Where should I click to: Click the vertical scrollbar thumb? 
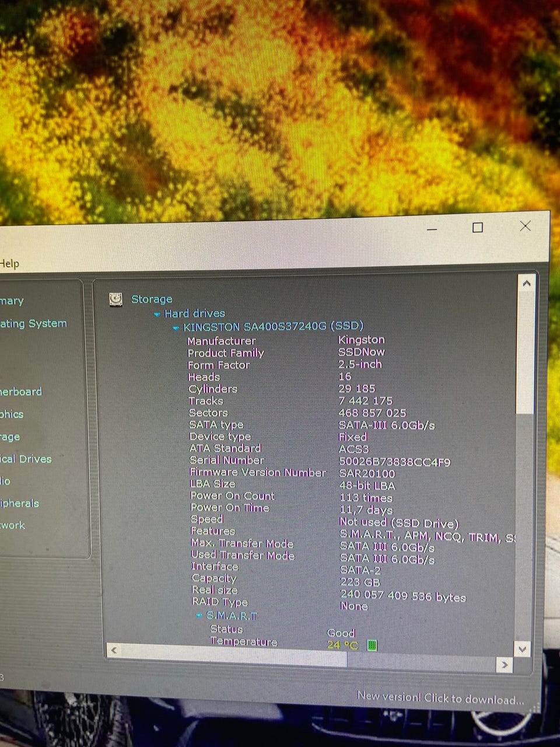[525, 352]
